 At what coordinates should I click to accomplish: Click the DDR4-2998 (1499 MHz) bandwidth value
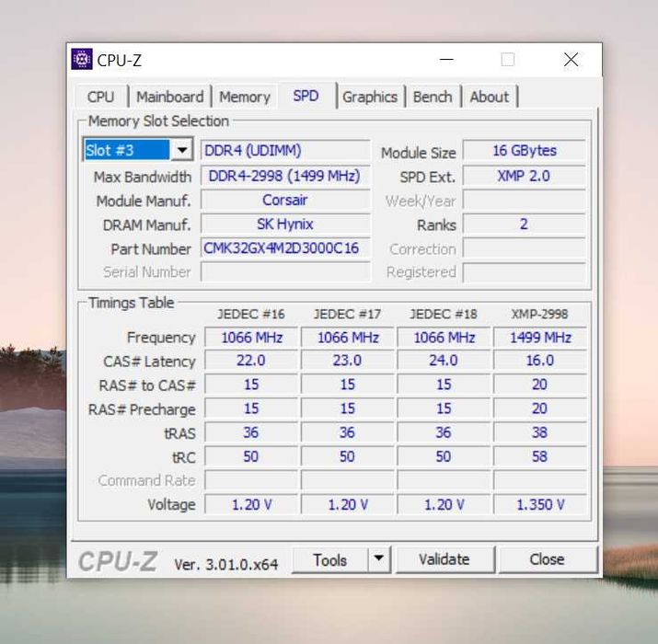285,176
